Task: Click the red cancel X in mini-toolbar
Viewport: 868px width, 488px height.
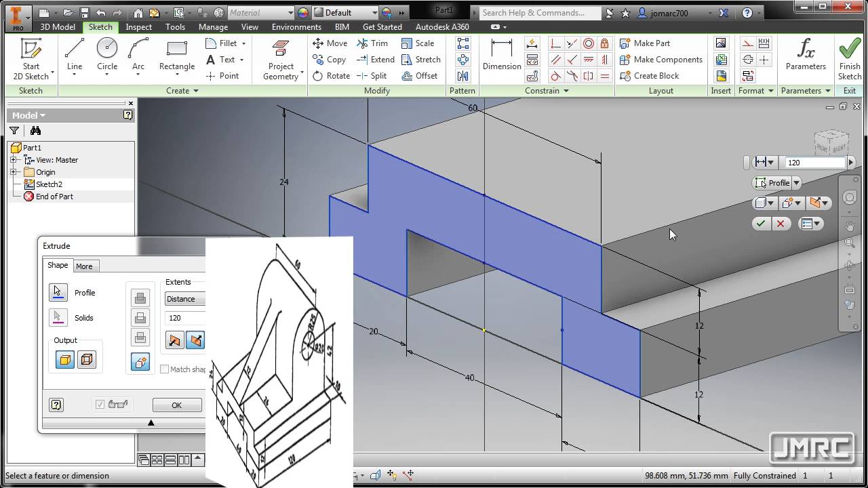Action: tap(781, 224)
